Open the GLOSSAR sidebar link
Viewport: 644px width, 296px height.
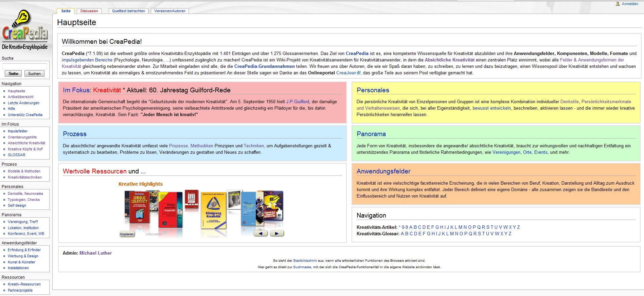pyautogui.click(x=16, y=155)
